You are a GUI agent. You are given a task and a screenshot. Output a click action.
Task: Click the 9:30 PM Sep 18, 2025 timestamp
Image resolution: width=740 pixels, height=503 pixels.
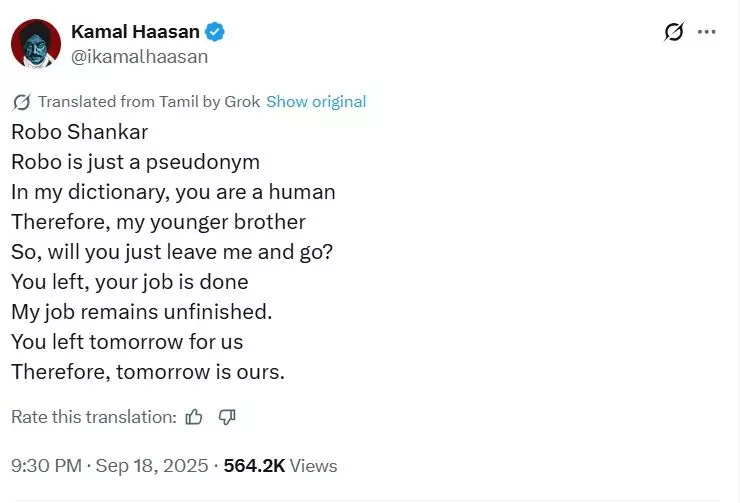(110, 466)
